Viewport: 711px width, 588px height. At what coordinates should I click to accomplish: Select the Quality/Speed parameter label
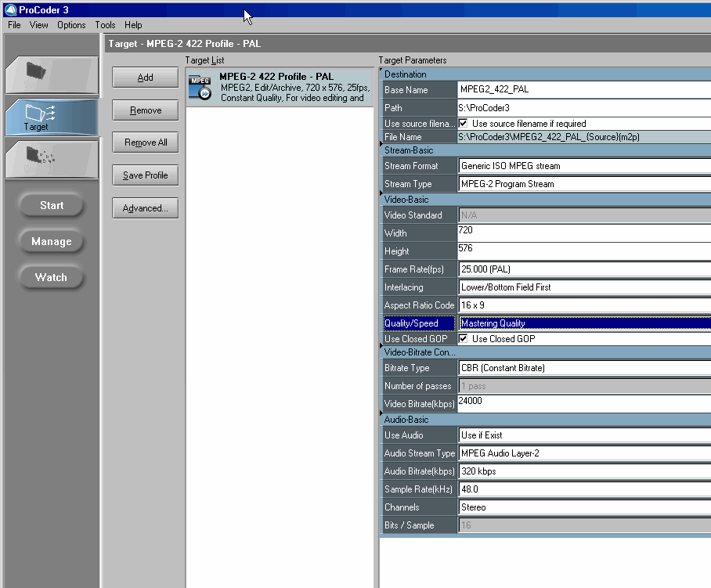[419, 323]
